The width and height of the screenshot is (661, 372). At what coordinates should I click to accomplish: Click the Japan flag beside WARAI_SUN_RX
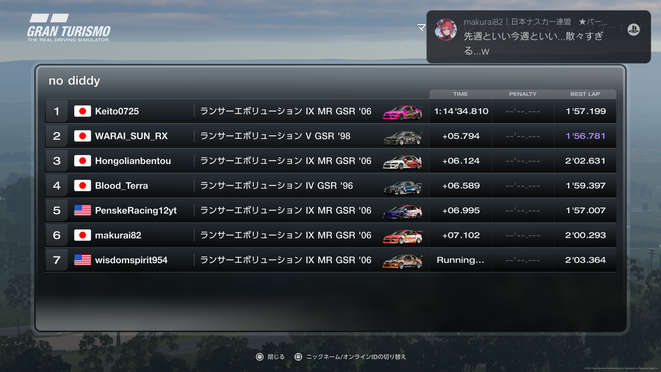pos(82,136)
